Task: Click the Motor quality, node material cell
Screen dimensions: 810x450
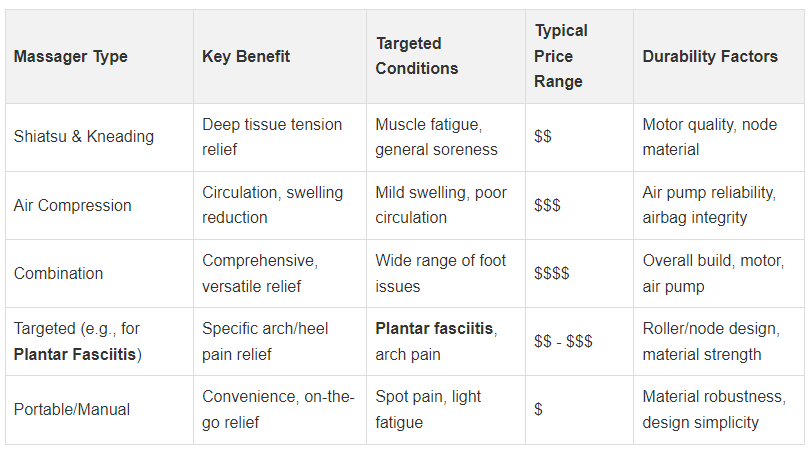Action: tap(707, 137)
